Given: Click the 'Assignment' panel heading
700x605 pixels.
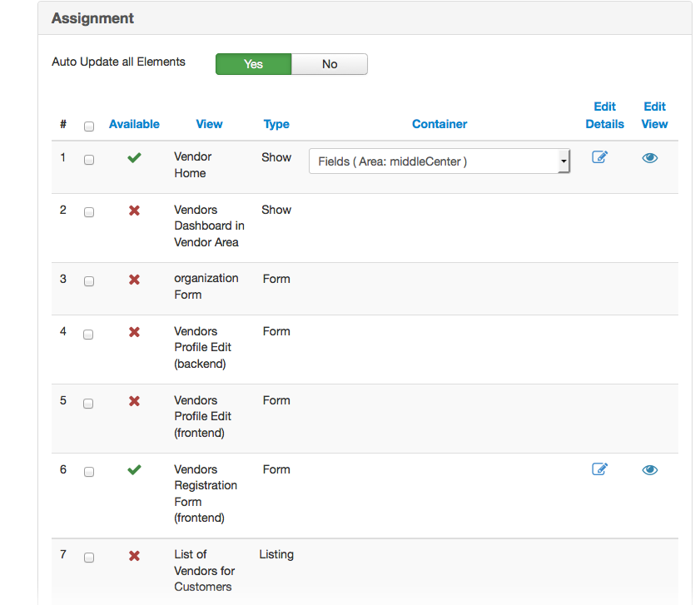Looking at the screenshot, I should pyautogui.click(x=92, y=18).
